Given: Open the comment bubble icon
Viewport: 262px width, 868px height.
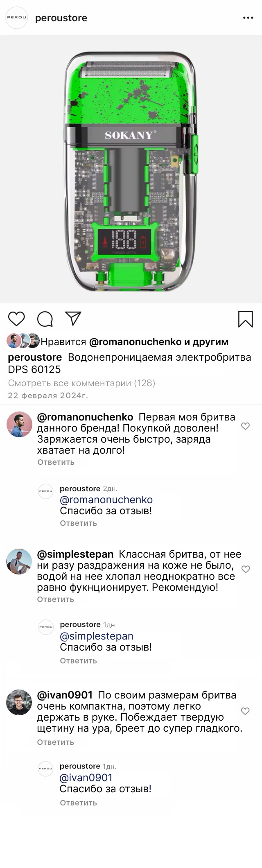Looking at the screenshot, I should 45,319.
